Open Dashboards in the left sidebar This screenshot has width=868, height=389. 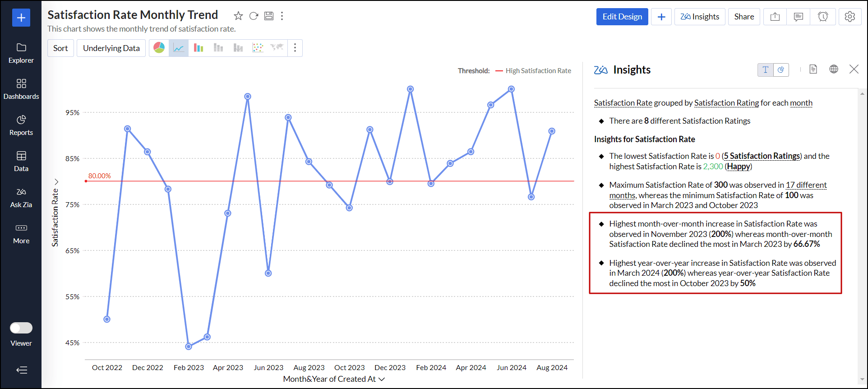pos(21,89)
